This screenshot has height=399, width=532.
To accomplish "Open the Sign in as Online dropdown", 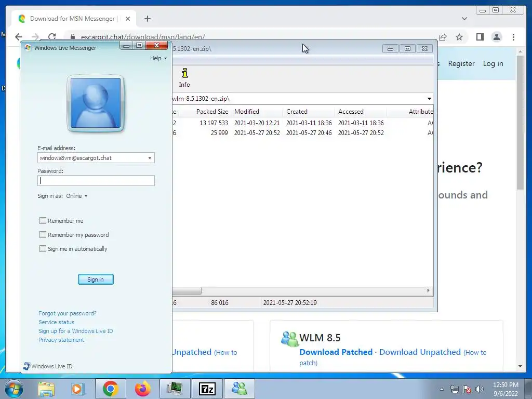I will coord(77,196).
